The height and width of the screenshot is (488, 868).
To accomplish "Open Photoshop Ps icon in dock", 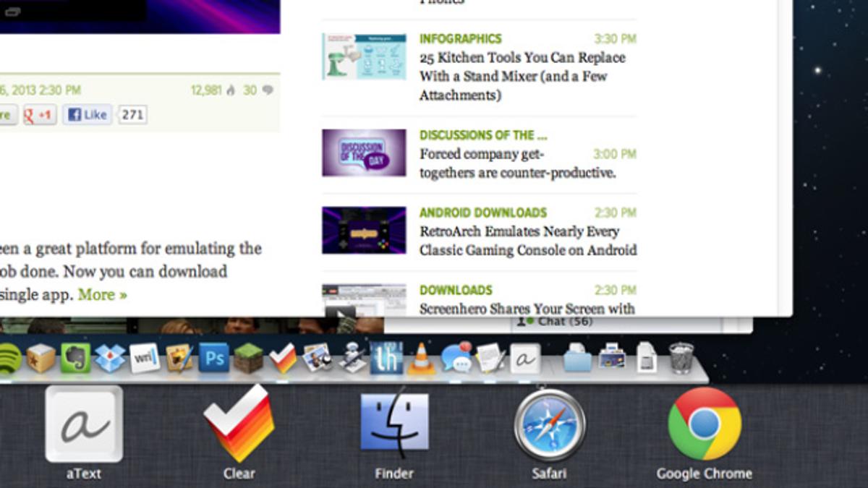I will point(213,358).
